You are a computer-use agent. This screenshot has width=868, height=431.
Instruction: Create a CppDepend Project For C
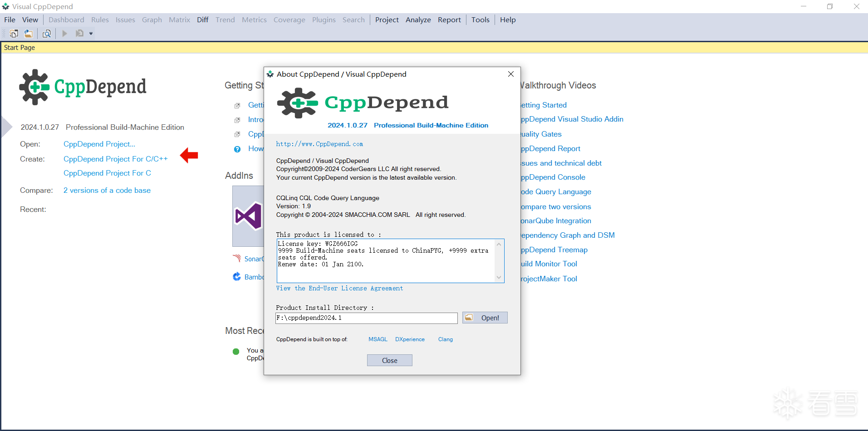click(x=108, y=173)
